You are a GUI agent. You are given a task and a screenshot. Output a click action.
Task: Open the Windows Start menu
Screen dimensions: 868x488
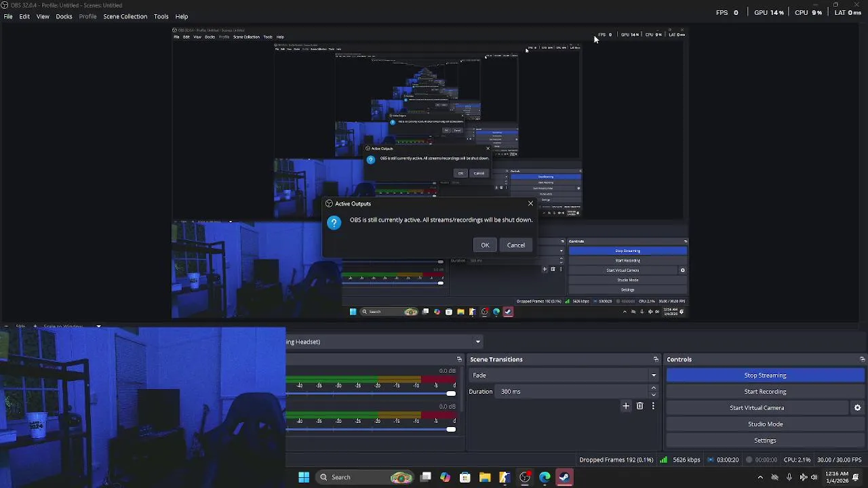[304, 477]
